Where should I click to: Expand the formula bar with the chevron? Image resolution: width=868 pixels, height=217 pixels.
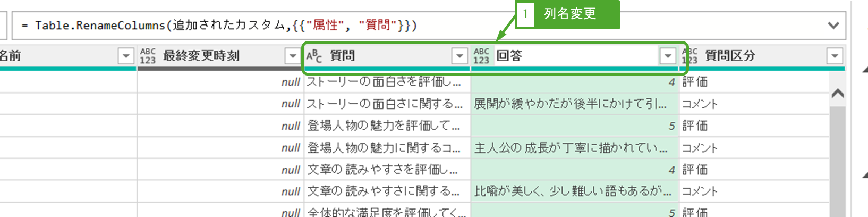[x=833, y=26]
